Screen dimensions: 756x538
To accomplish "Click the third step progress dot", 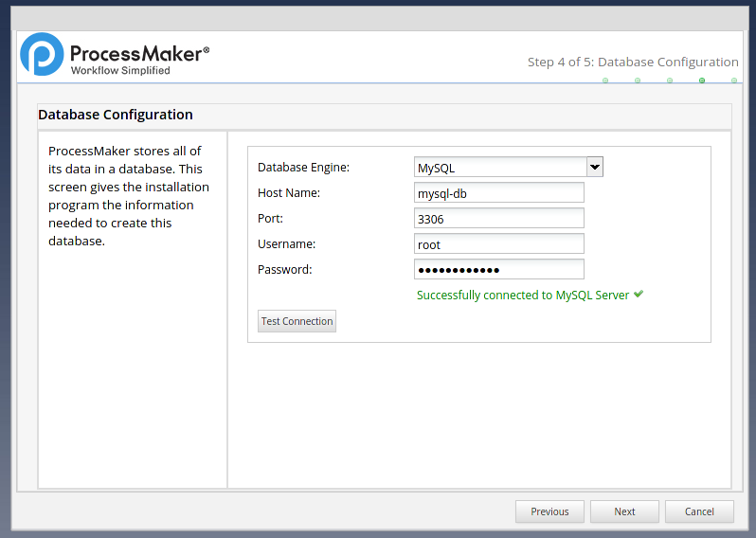I will [x=670, y=81].
